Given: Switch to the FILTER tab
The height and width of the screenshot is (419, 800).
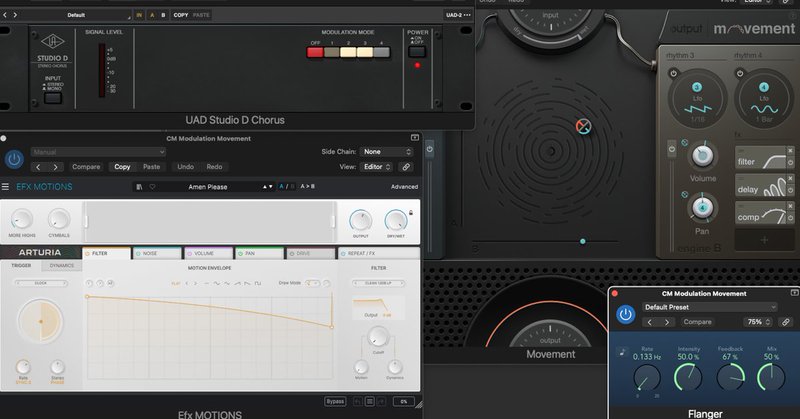Looking at the screenshot, I should click(x=106, y=253).
